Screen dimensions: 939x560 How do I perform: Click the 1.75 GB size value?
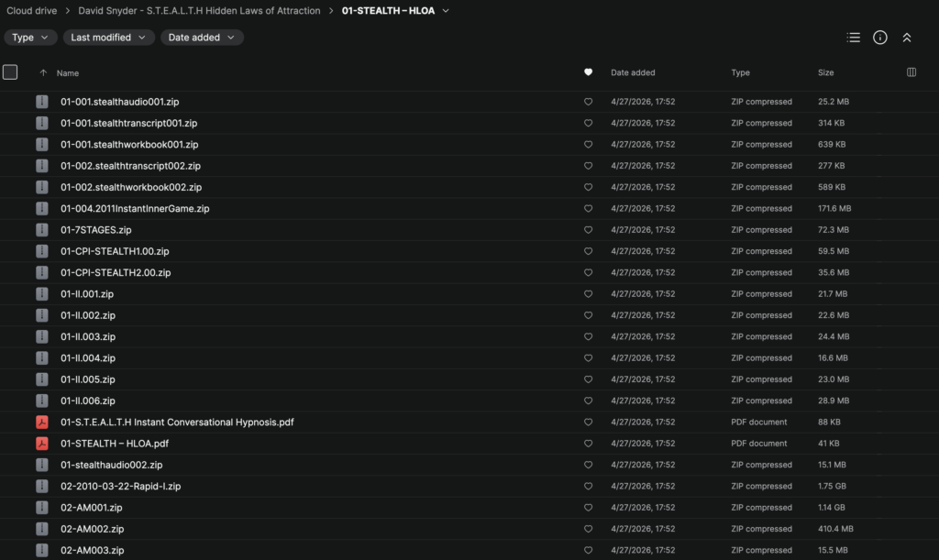coord(831,487)
